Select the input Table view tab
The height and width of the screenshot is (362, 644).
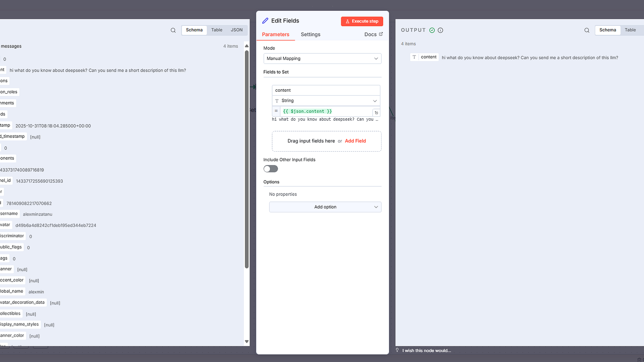tap(217, 30)
